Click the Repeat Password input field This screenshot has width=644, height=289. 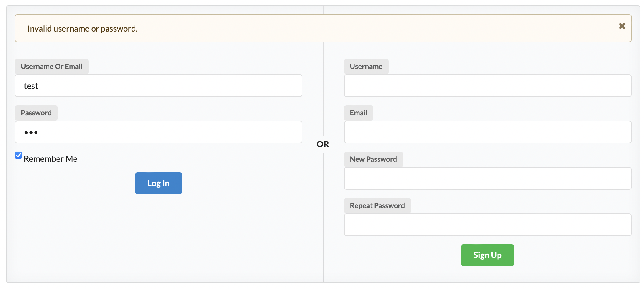tap(487, 225)
